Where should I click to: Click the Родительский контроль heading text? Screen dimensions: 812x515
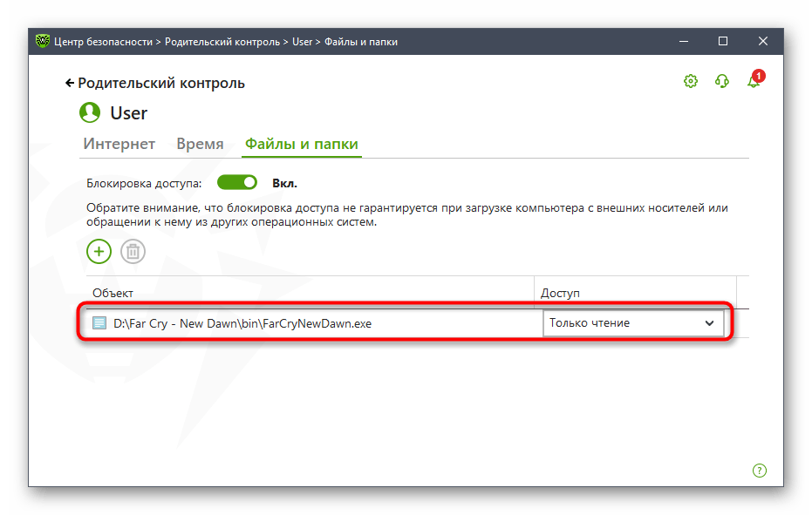coord(161,83)
